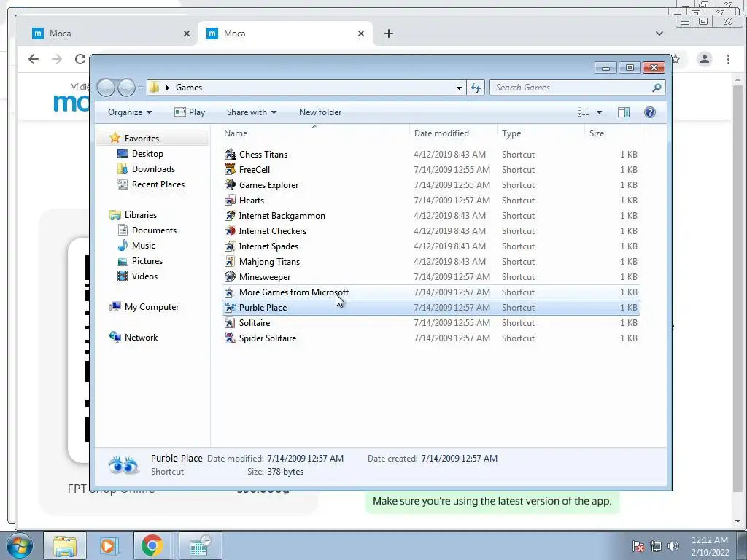747x560 pixels.
Task: Sort by the Size column header
Action: pos(614,133)
